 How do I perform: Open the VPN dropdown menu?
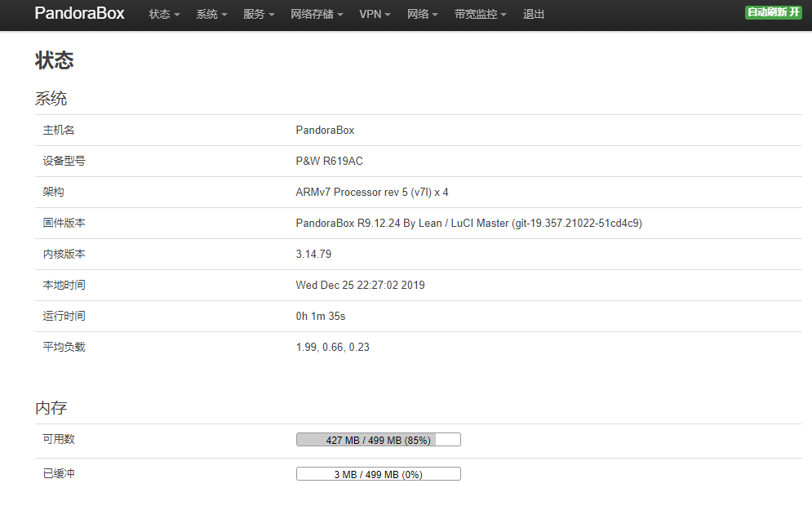(375, 15)
